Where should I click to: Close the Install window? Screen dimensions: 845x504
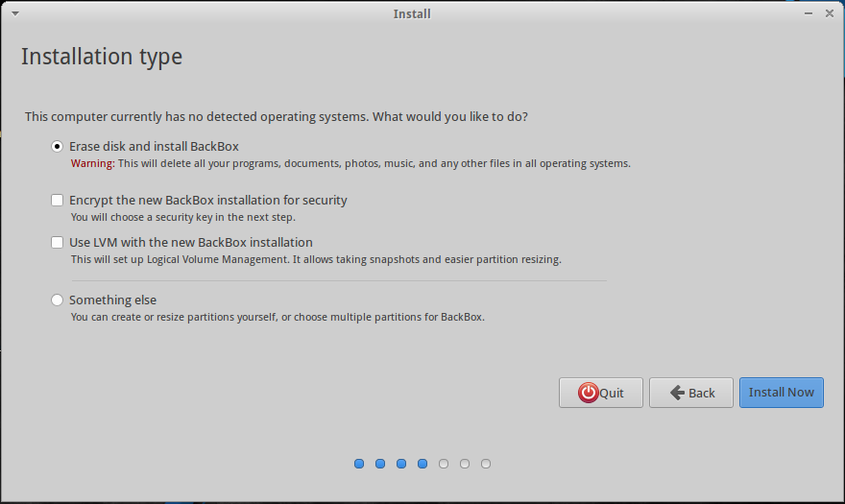tap(830, 13)
